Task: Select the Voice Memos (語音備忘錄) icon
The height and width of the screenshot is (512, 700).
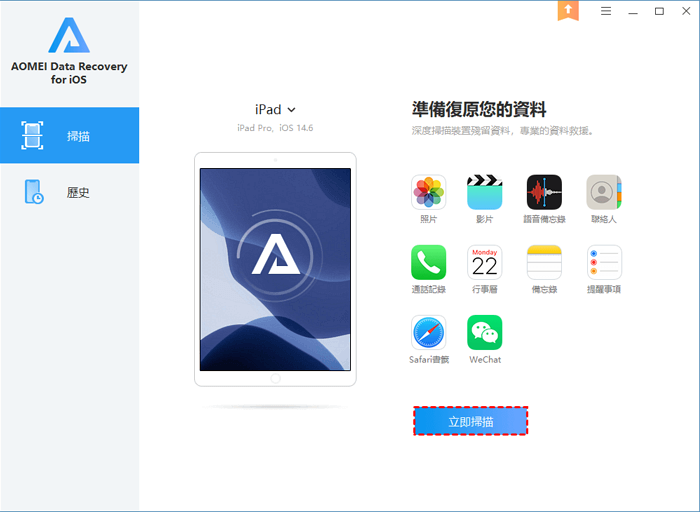Action: [x=544, y=192]
